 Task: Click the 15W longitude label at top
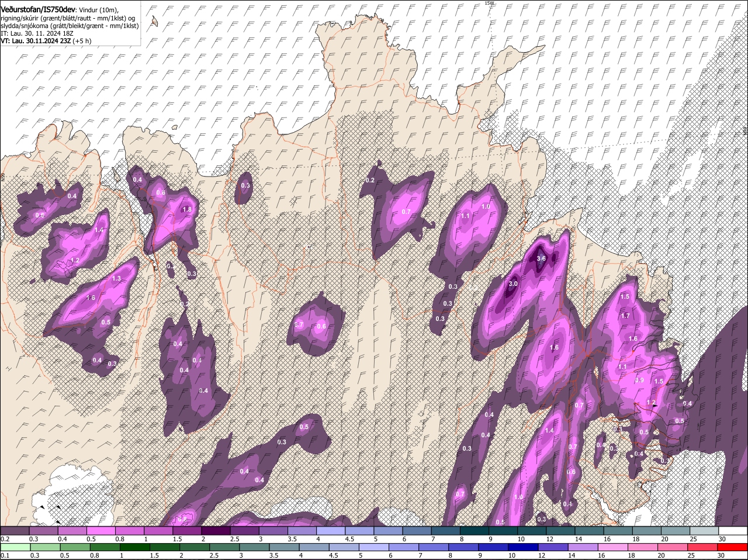(489, 3)
